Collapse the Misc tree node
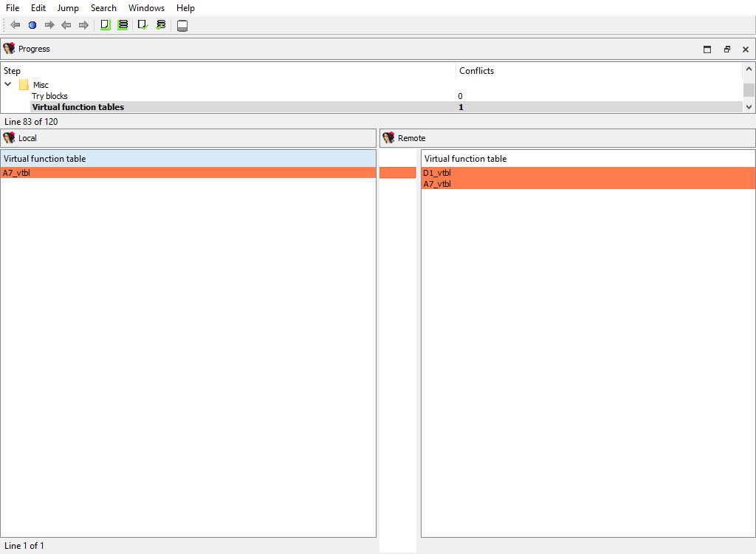This screenshot has width=756, height=554. [x=8, y=83]
